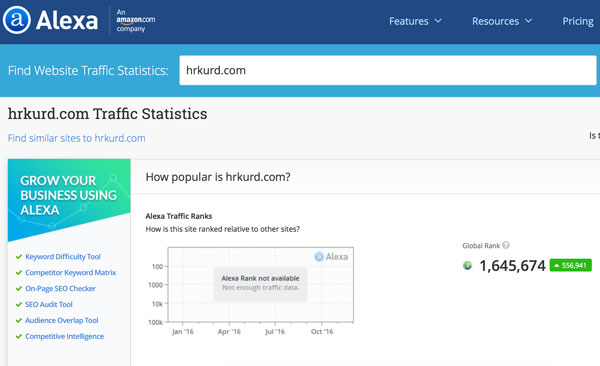Click the amazon.com company logo

pyautogui.click(x=135, y=20)
